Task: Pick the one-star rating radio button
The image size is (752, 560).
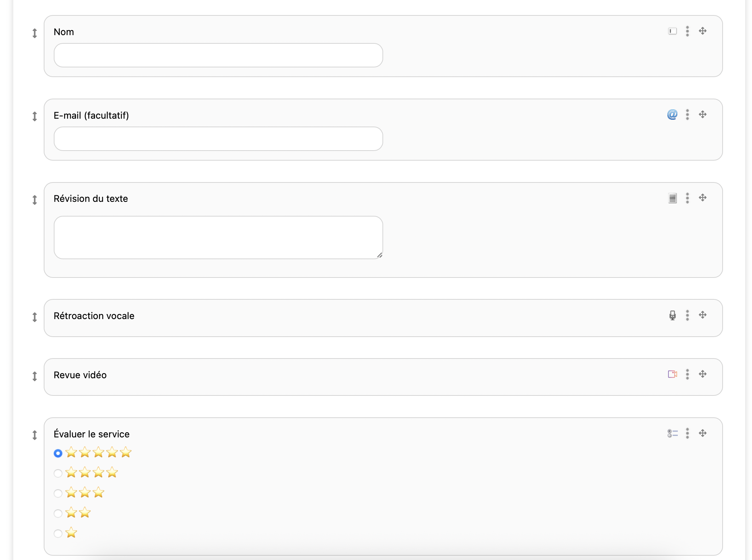Action: click(x=58, y=533)
